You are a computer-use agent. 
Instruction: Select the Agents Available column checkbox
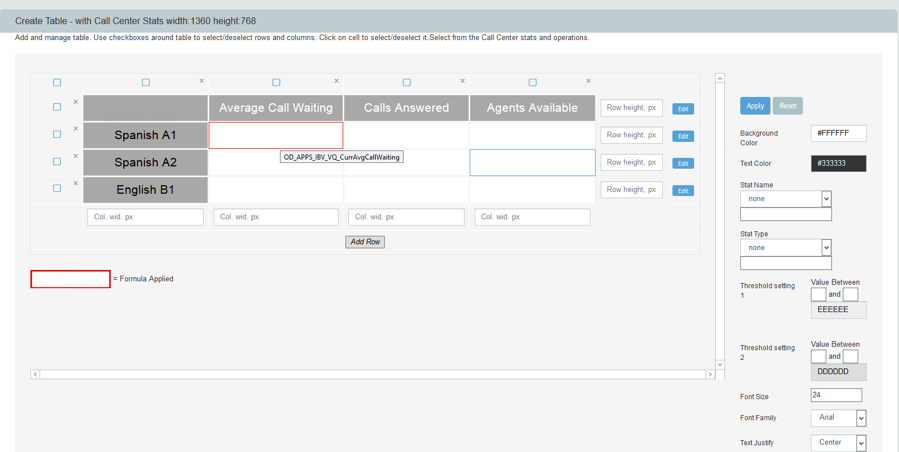coord(533,83)
